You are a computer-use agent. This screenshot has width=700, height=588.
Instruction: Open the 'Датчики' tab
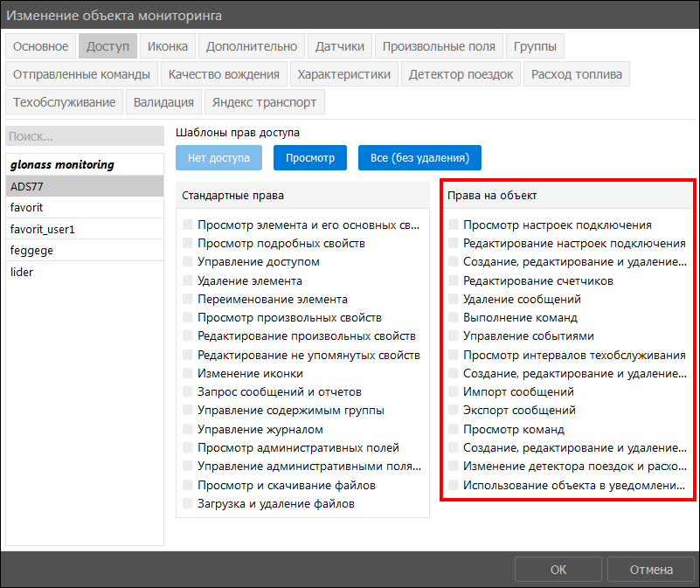pyautogui.click(x=340, y=46)
